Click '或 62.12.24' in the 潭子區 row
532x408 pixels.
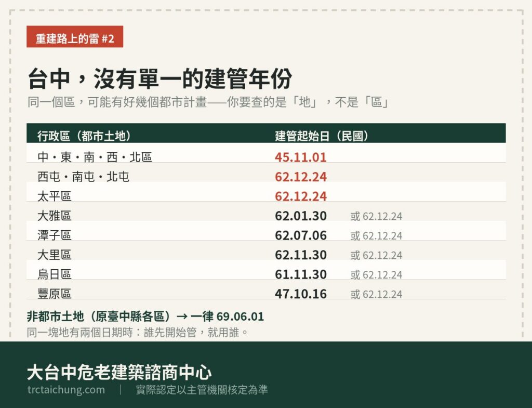pos(376,235)
